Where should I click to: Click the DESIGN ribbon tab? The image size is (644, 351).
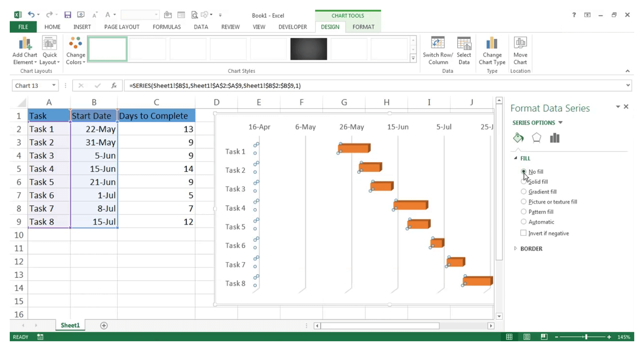[x=329, y=27]
